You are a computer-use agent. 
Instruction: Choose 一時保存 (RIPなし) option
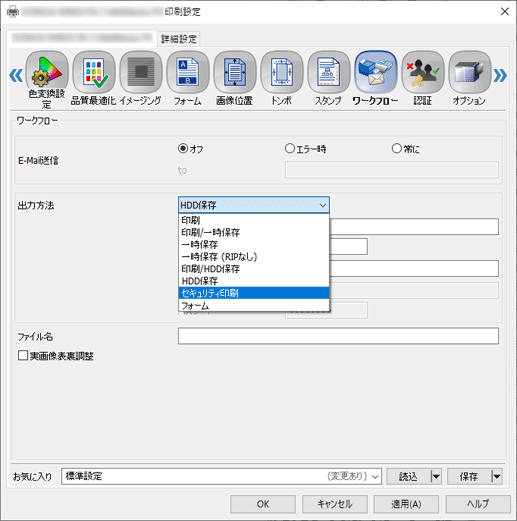coord(254,257)
